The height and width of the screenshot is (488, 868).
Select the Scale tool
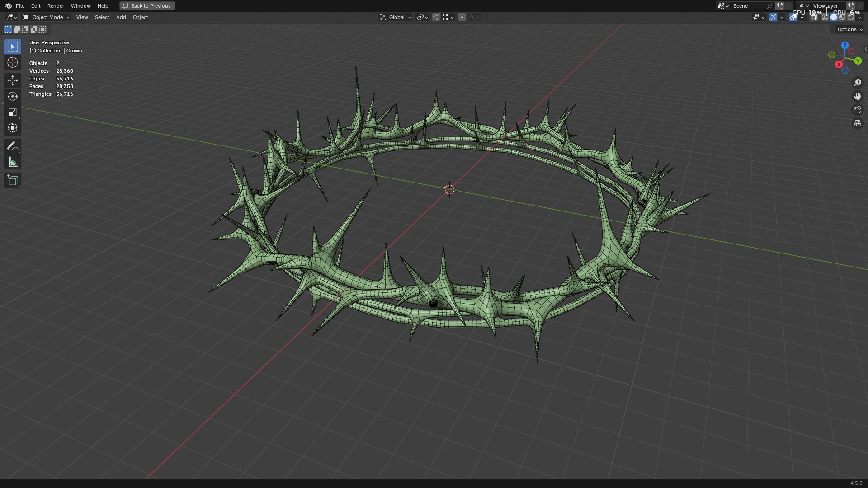coord(13,112)
